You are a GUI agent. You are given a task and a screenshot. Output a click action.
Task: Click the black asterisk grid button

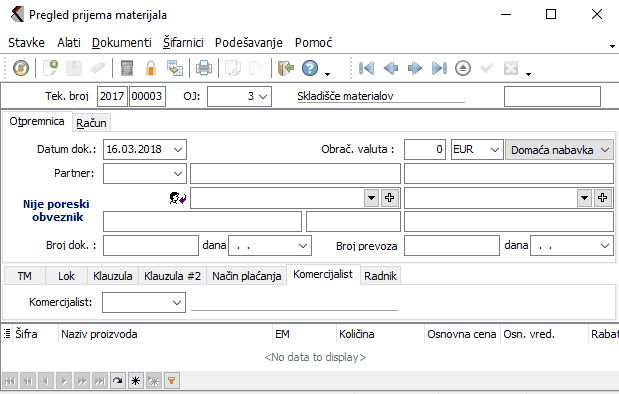point(135,381)
